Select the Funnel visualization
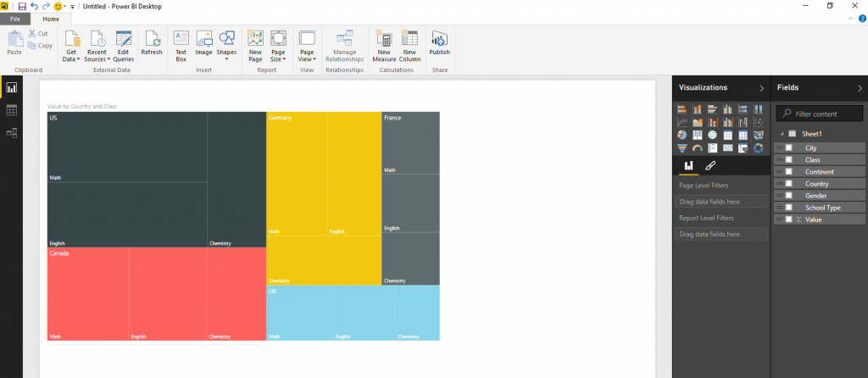 pyautogui.click(x=682, y=147)
